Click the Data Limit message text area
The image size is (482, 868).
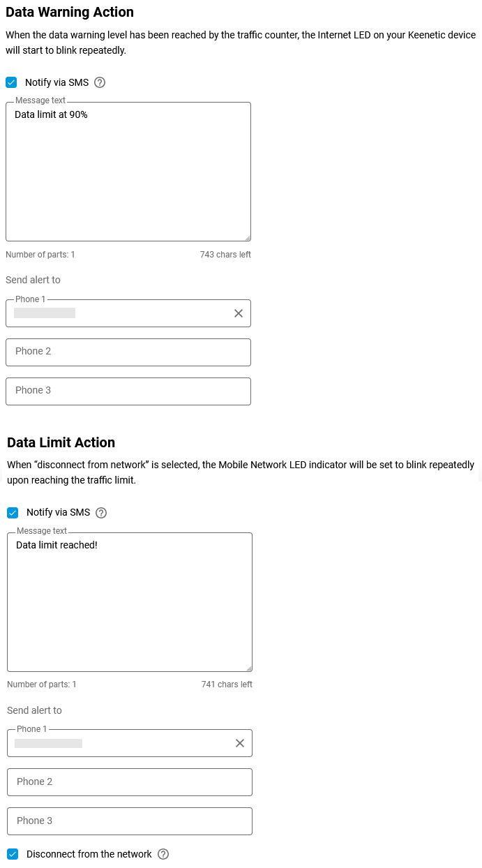pos(130,601)
